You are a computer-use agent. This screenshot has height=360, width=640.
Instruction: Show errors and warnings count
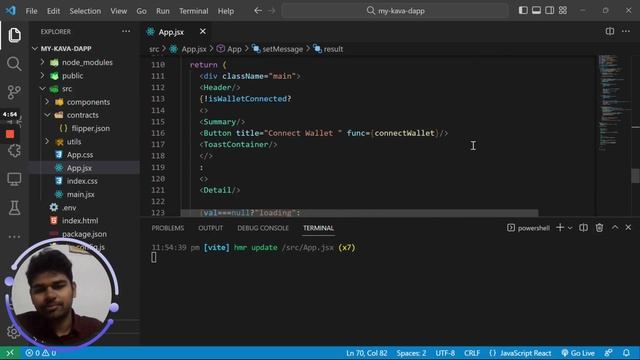pos(41,353)
